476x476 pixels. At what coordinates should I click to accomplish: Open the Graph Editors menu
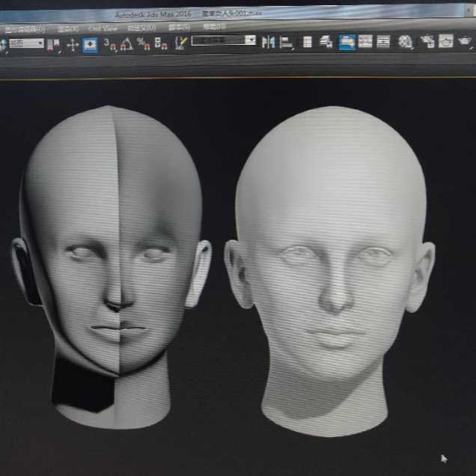pos(25,29)
